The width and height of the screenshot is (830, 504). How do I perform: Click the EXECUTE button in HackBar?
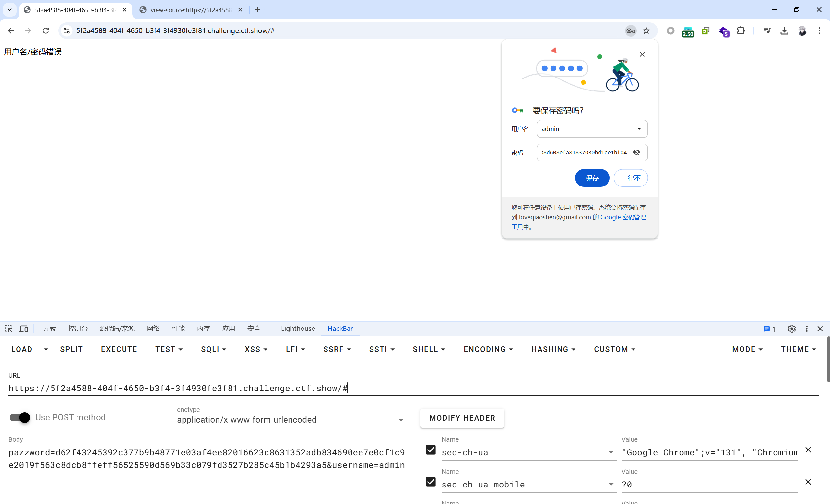119,349
